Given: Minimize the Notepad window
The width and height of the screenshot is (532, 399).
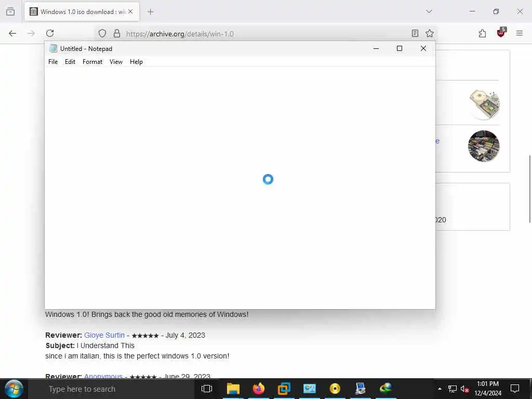Looking at the screenshot, I should pyautogui.click(x=376, y=48).
